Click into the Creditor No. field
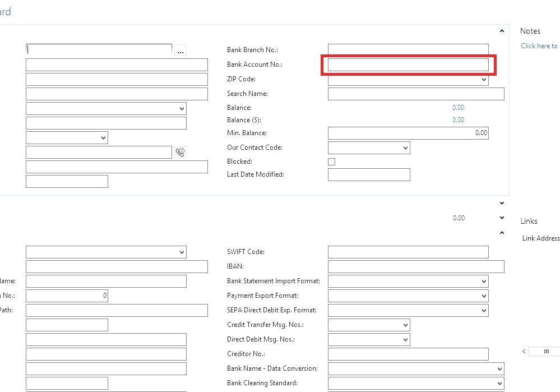This screenshot has height=392, width=560. [408, 354]
